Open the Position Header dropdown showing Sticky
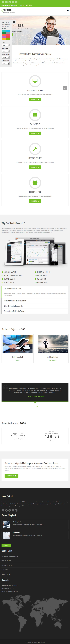70x644 pixels. pyautogui.click(x=6, y=57)
